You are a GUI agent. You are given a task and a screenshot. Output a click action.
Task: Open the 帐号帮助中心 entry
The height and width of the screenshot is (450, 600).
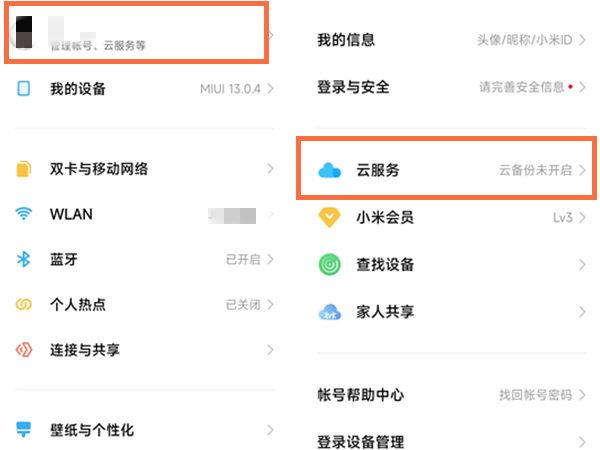[x=360, y=395]
